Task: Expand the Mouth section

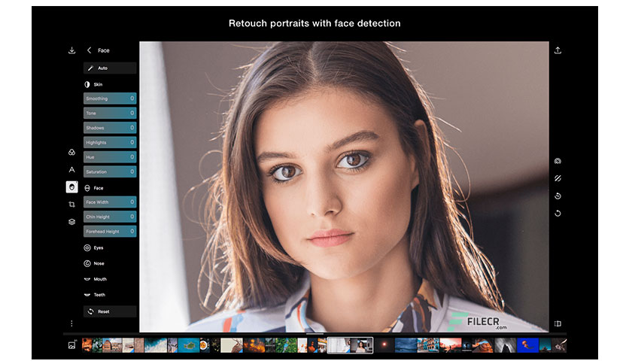Action: [96, 279]
